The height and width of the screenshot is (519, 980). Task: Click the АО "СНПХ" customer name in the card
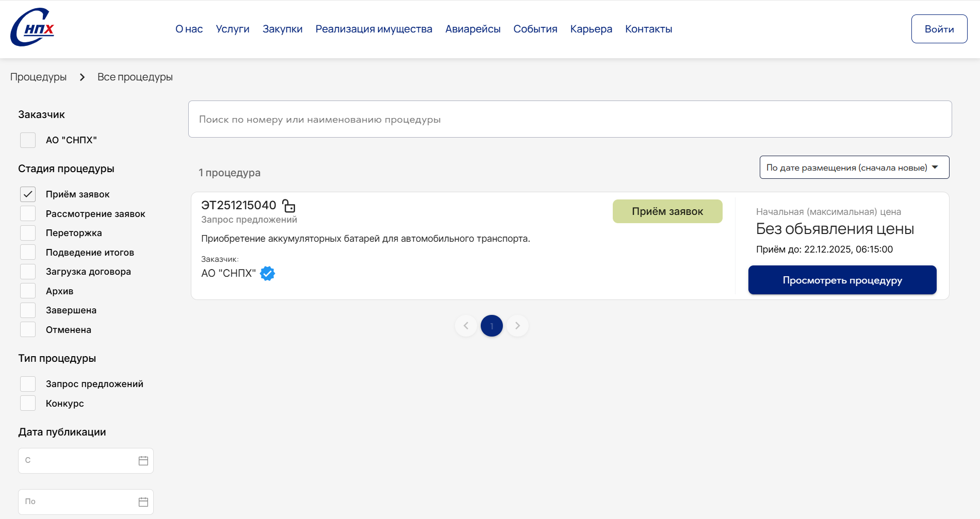pyautogui.click(x=228, y=273)
